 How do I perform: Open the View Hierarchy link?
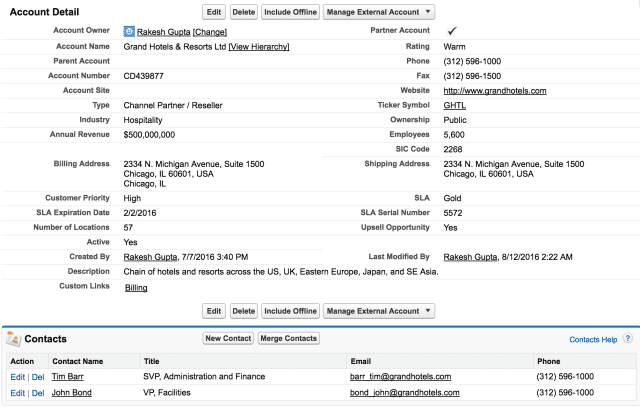[x=259, y=46]
